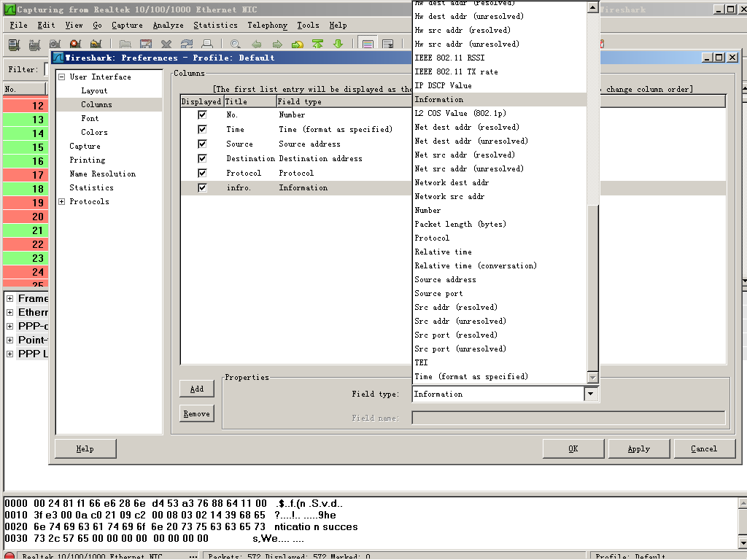
Task: Click the close capture file icon
Action: pos(166,44)
